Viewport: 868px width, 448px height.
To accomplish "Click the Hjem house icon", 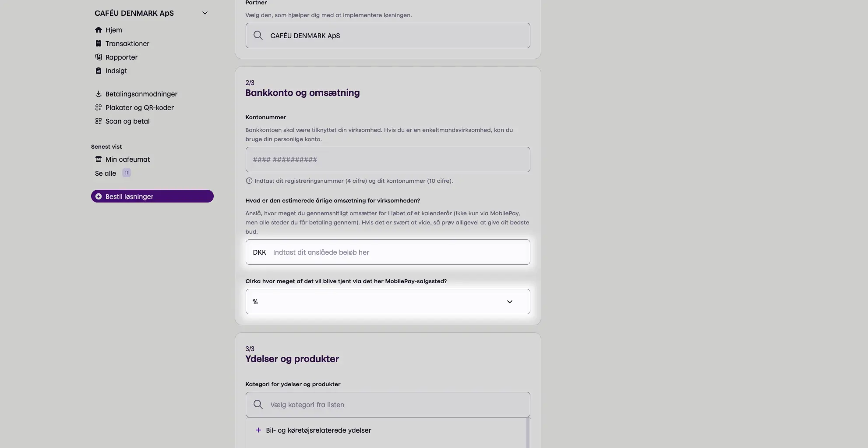I will [x=99, y=30].
